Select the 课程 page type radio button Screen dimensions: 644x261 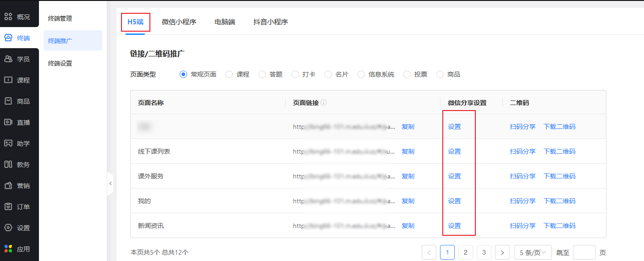coord(229,74)
